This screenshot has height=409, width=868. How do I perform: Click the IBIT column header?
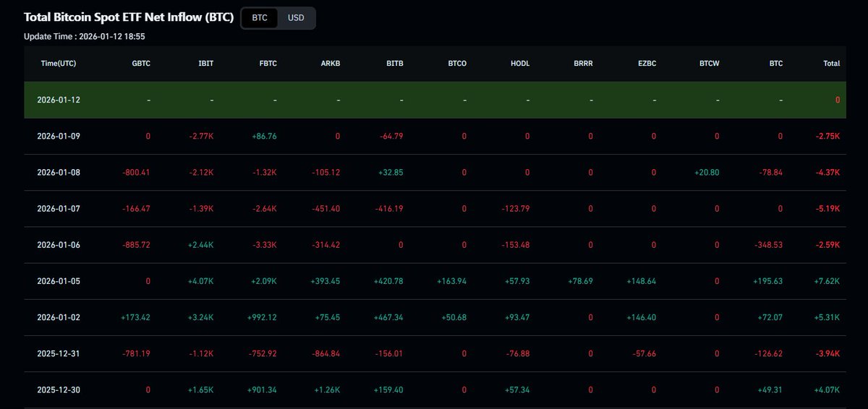(206, 64)
